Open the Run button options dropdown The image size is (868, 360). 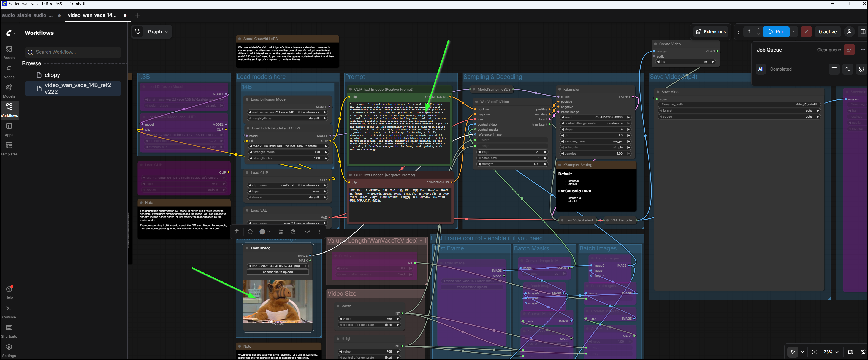tap(794, 32)
